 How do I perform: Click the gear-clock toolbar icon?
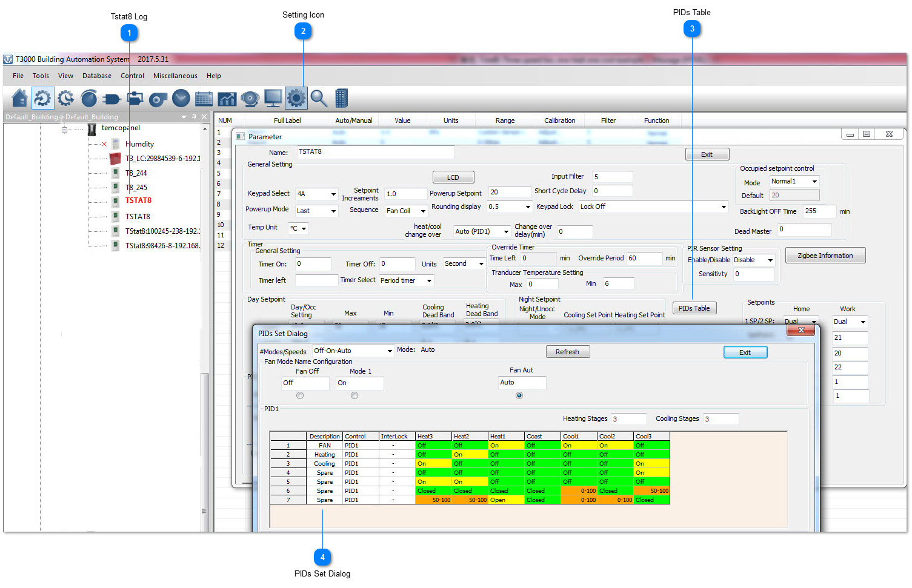click(x=65, y=98)
